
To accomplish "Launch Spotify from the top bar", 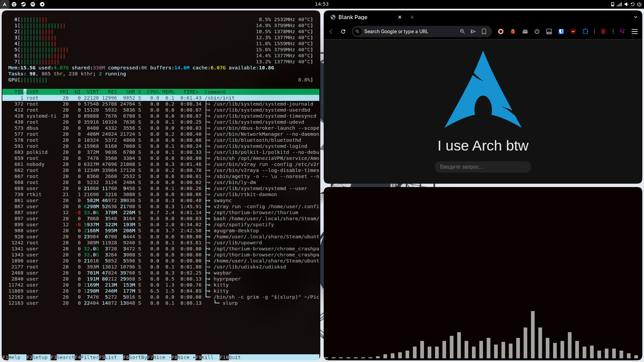I will point(33,4).
